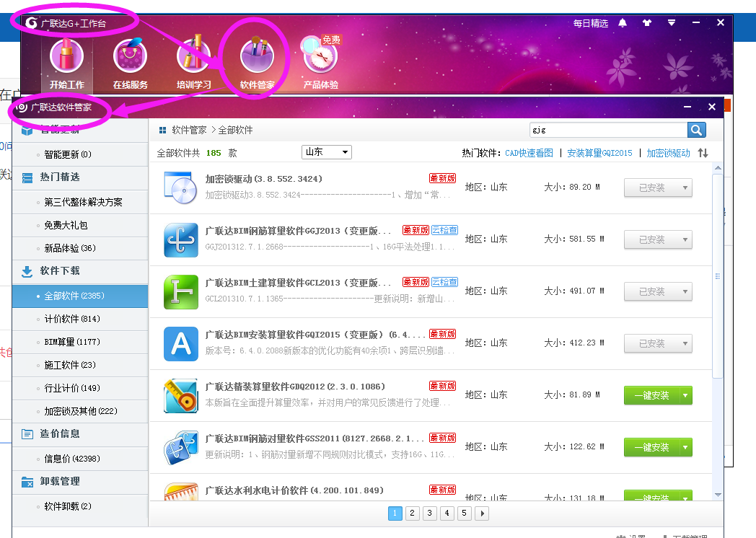Image resolution: width=756 pixels, height=538 pixels.
Task: Click scrollbar down arrow of software list
Action: pyautogui.click(x=718, y=495)
